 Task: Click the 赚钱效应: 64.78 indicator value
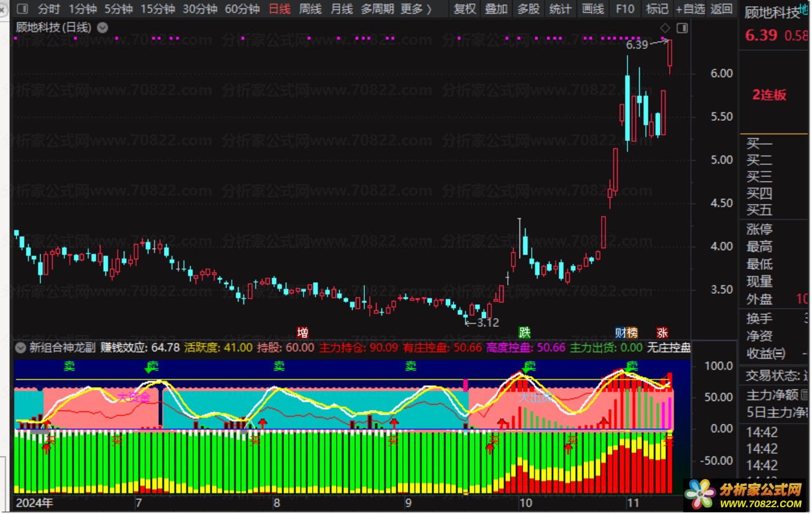(x=140, y=348)
